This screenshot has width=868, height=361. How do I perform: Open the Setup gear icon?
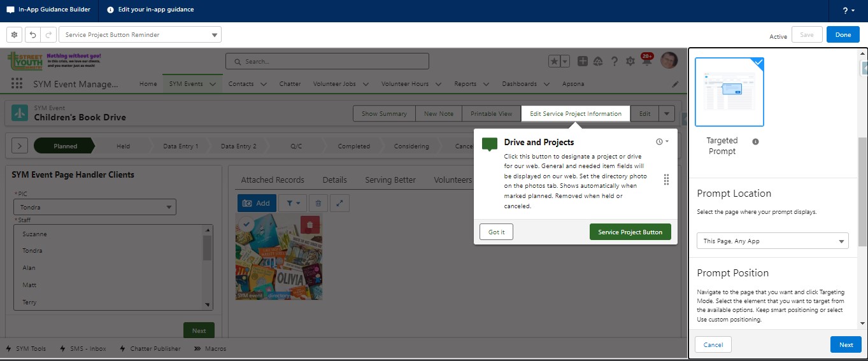point(630,61)
